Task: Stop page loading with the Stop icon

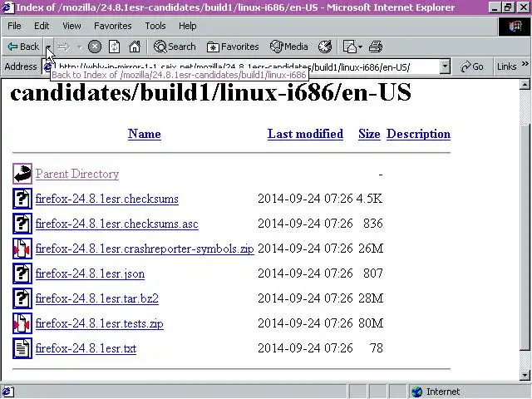Action: click(95, 47)
